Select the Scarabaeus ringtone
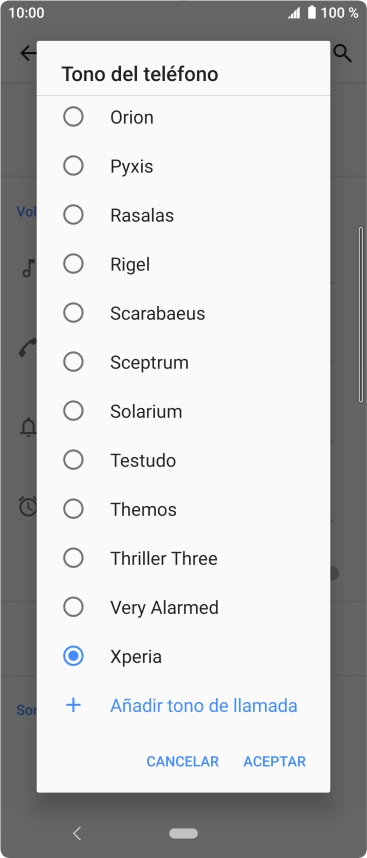The width and height of the screenshot is (367, 858). point(183,313)
